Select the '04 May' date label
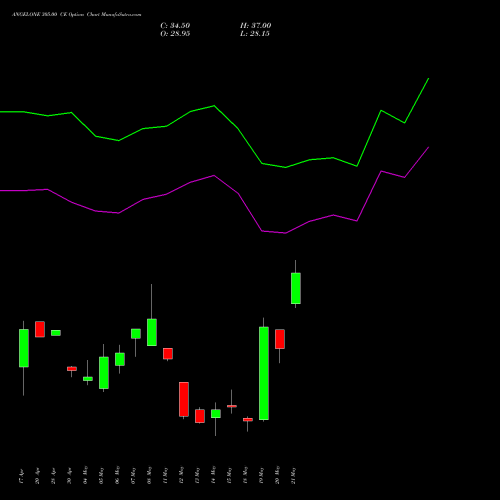Image resolution: width=500 pixels, height=500 pixels. pyautogui.click(x=85, y=475)
